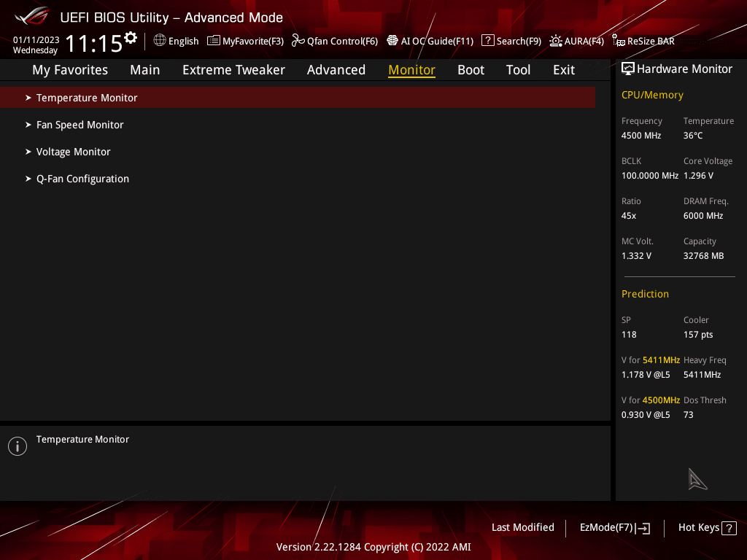The width and height of the screenshot is (747, 560).
Task: Show the Hot Keys list
Action: (698, 528)
